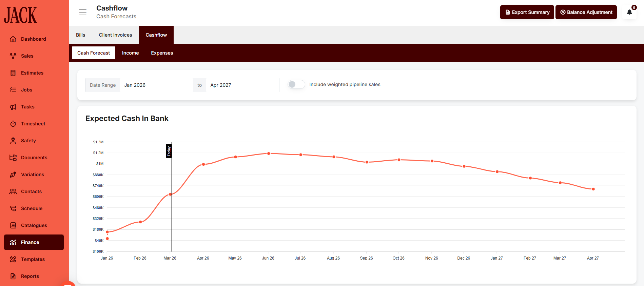644x286 pixels.
Task: Click the Catalogues book icon
Action: tap(13, 225)
